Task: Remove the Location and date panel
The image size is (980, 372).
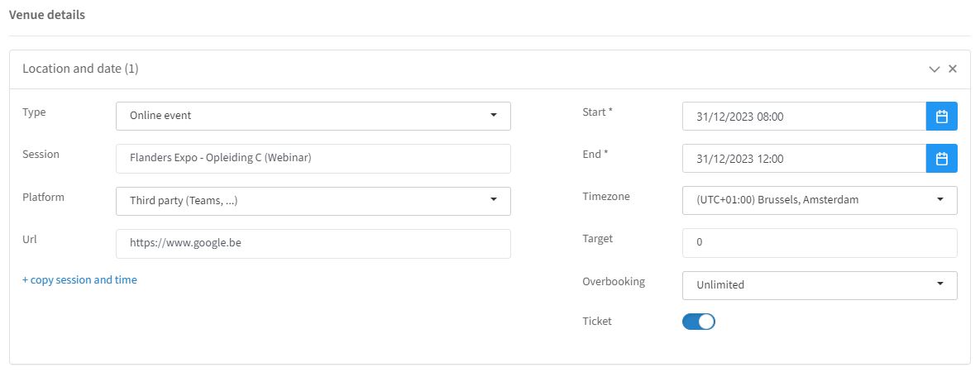Action: (x=953, y=69)
